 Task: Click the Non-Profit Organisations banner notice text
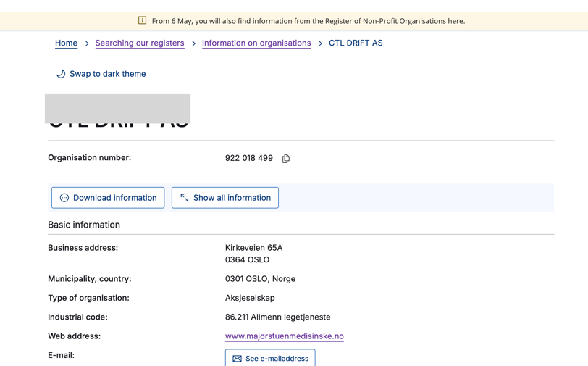(x=308, y=21)
